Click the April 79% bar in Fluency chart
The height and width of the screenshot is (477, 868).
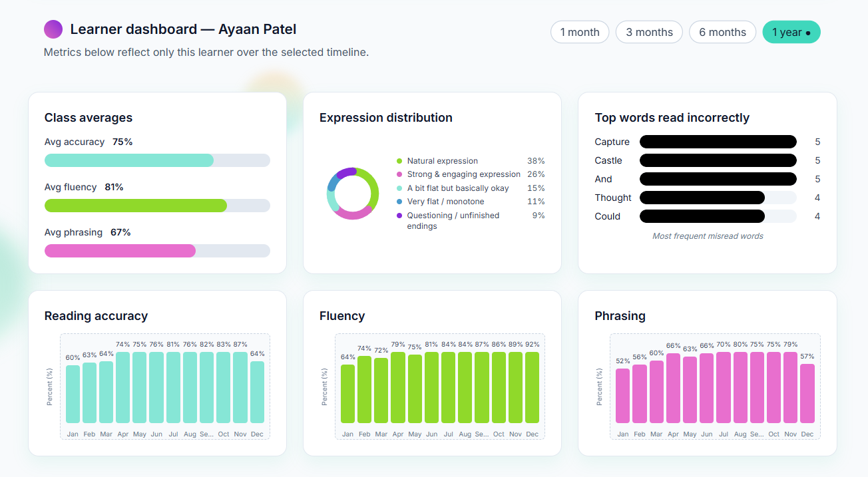(x=398, y=387)
